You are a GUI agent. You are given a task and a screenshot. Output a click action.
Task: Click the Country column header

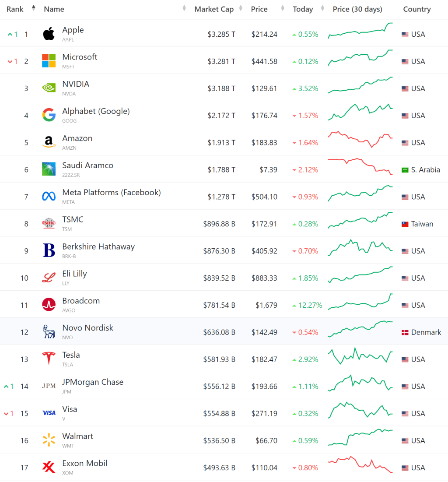(416, 9)
